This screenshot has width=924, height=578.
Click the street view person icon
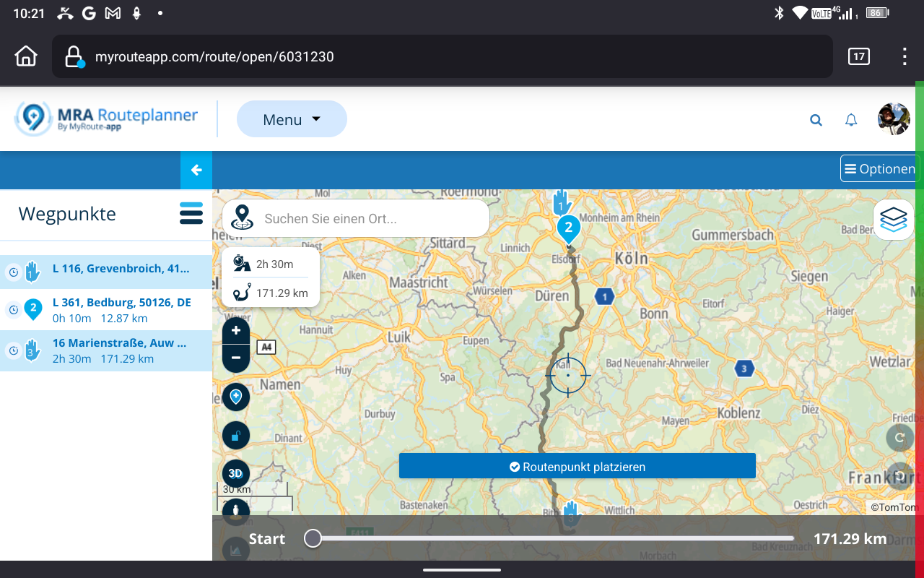236,512
